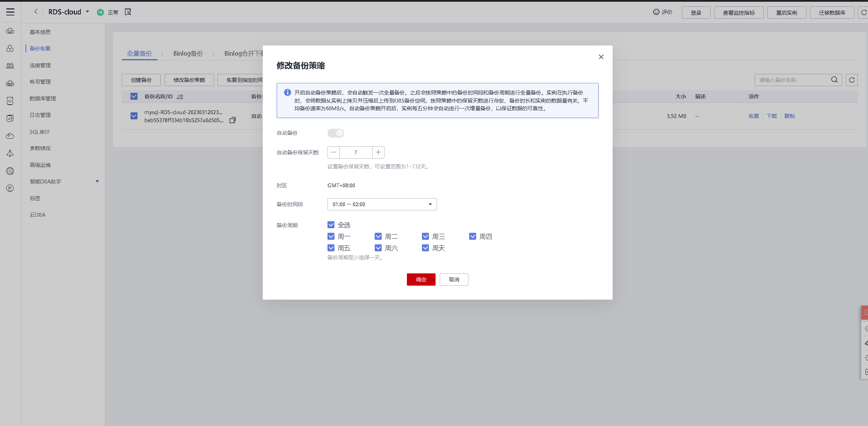Open the 备份时间段 dropdown
This screenshot has width=868, height=426.
click(x=382, y=204)
